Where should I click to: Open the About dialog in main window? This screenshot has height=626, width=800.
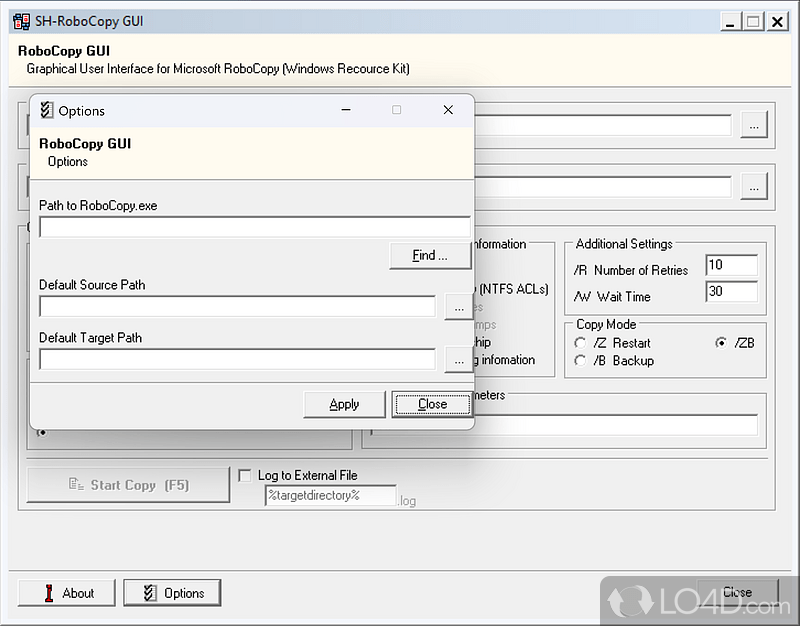67,593
